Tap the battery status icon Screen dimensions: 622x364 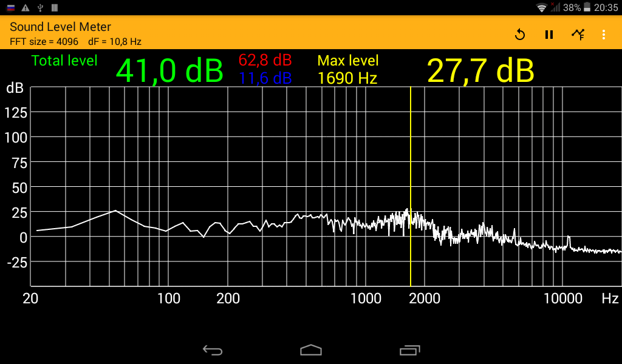click(587, 7)
